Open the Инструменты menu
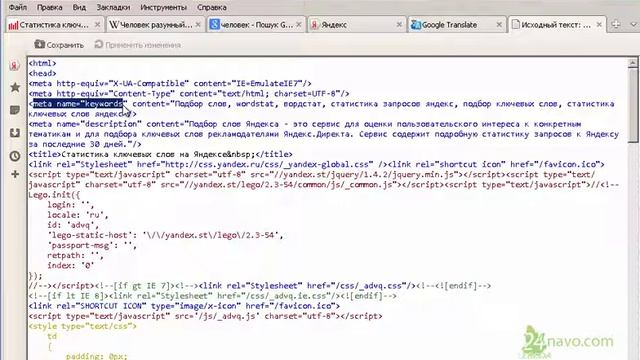Image resolution: width=640 pixels, height=360 pixels. pyautogui.click(x=163, y=7)
